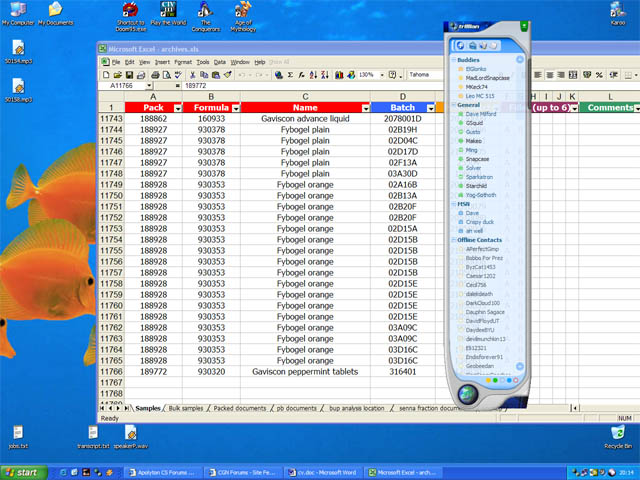Open the Format menu
The width and height of the screenshot is (640, 480).
pyautogui.click(x=183, y=62)
